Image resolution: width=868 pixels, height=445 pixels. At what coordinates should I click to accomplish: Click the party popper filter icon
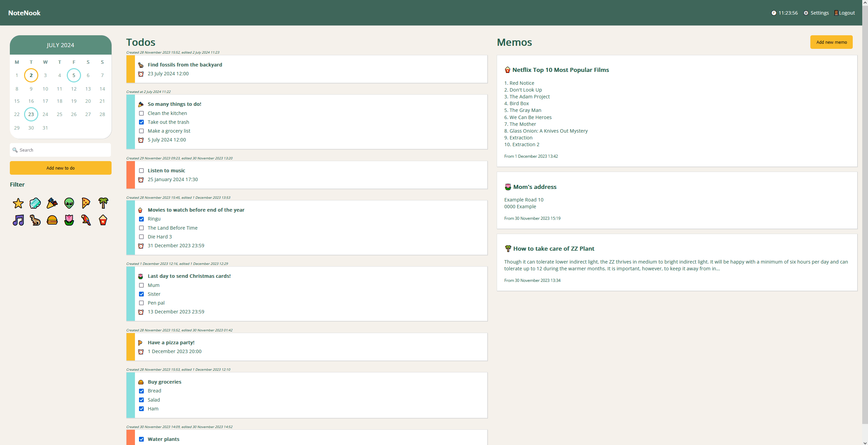pos(52,203)
